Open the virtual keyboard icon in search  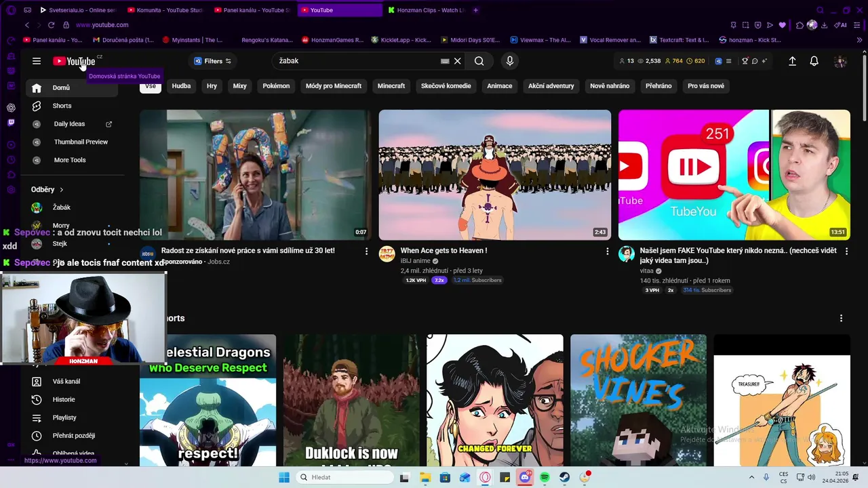point(445,61)
